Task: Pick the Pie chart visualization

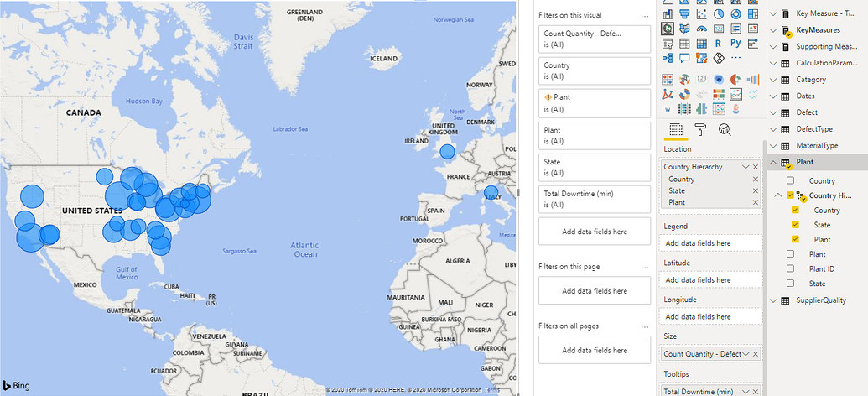Action: click(x=719, y=14)
